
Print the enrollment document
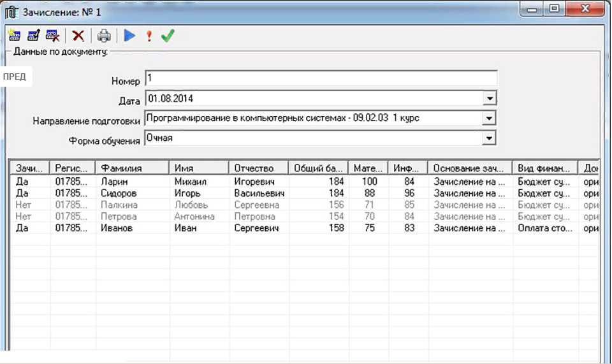click(104, 36)
